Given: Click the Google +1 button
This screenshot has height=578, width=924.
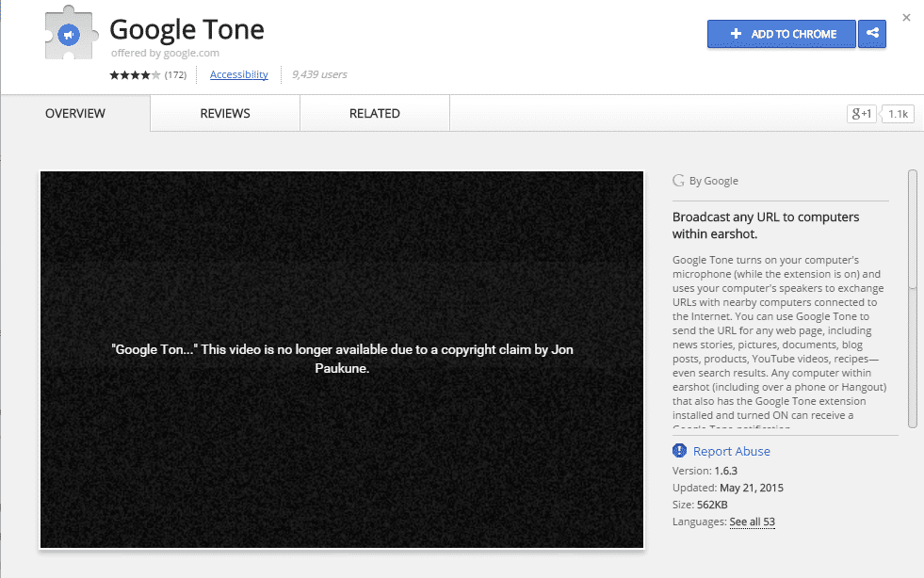Looking at the screenshot, I should [862, 114].
